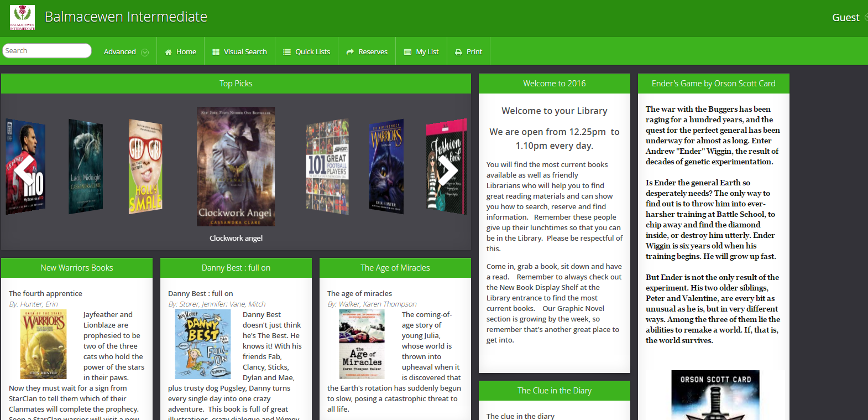Screen dimensions: 868x420
Task: Open The fourth apprentice title link
Action: click(x=45, y=293)
